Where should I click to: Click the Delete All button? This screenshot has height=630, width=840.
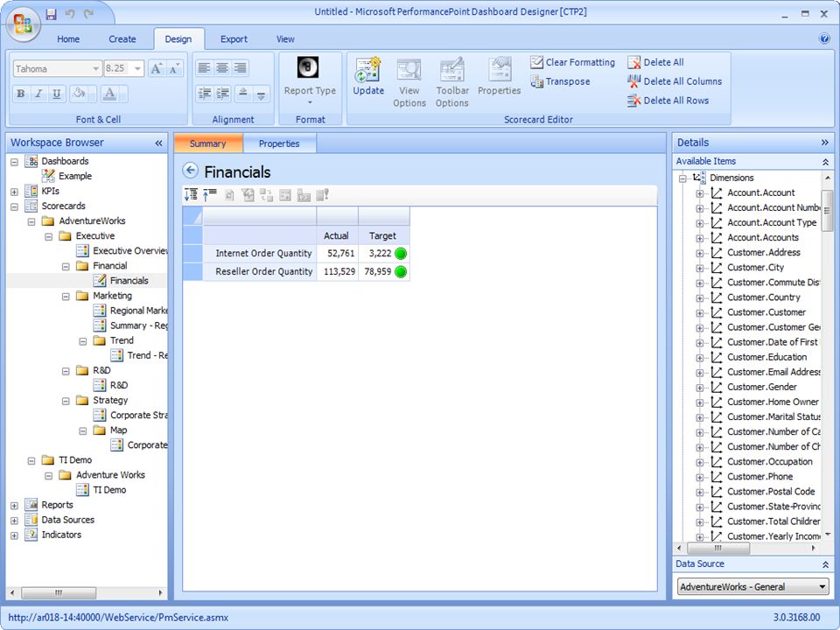tap(655, 62)
